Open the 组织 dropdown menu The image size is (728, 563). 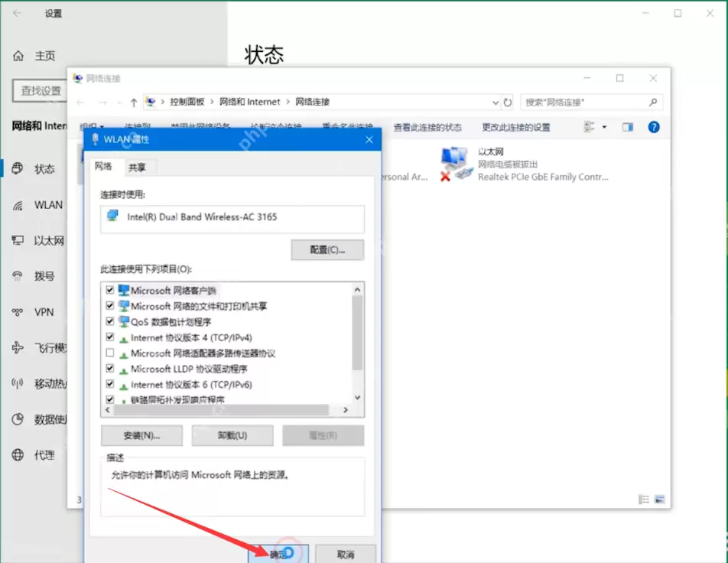pos(90,126)
